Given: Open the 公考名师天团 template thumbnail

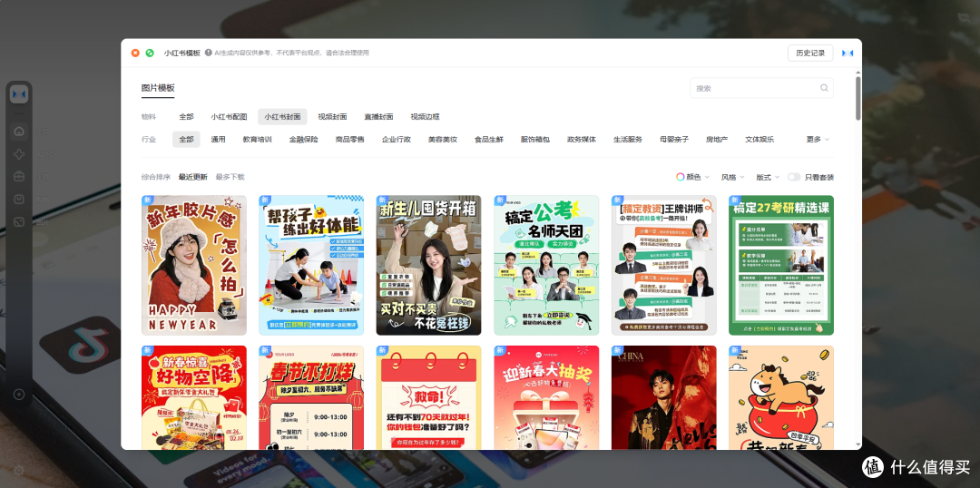Looking at the screenshot, I should click(546, 266).
